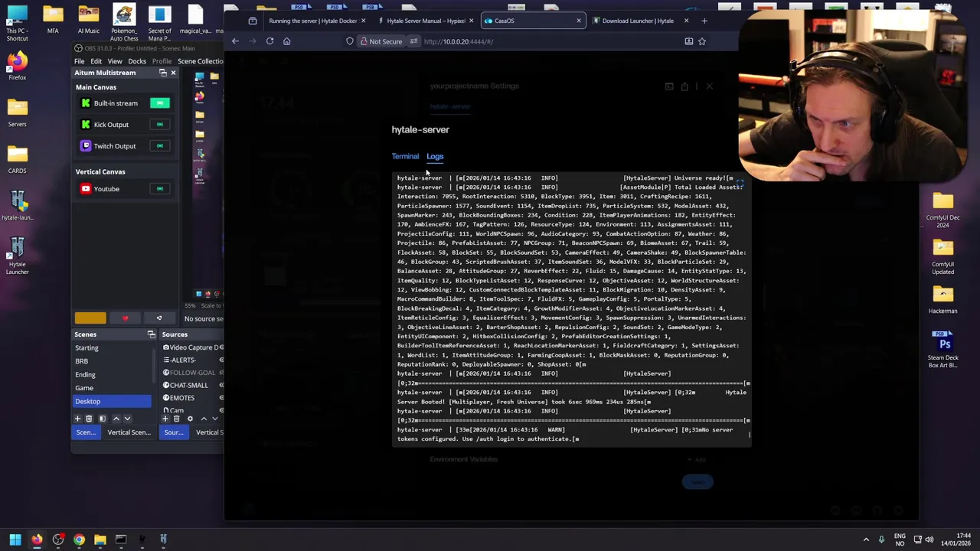Open Chrome from the taskbar
This screenshot has height=551, width=980.
[x=79, y=540]
